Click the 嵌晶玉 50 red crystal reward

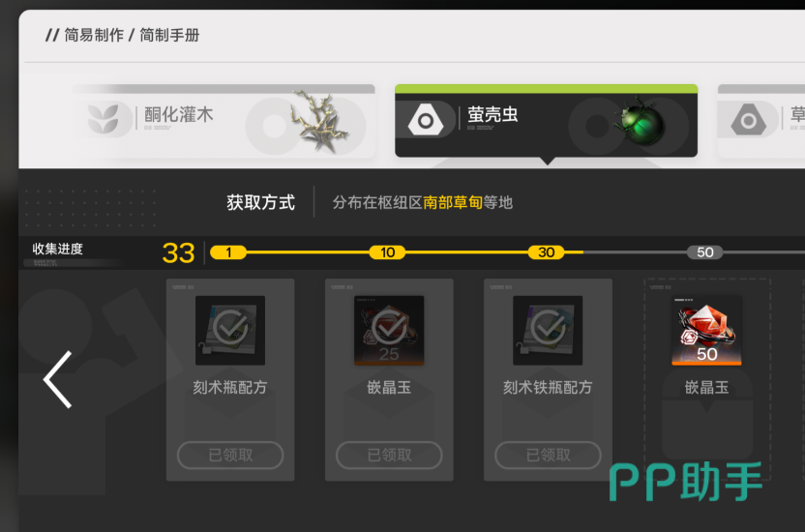tap(706, 331)
